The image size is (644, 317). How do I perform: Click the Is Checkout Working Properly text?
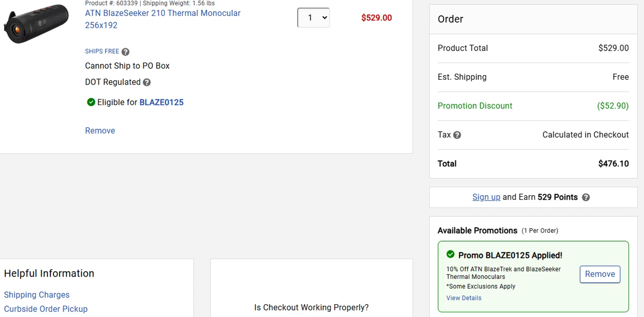click(x=311, y=308)
